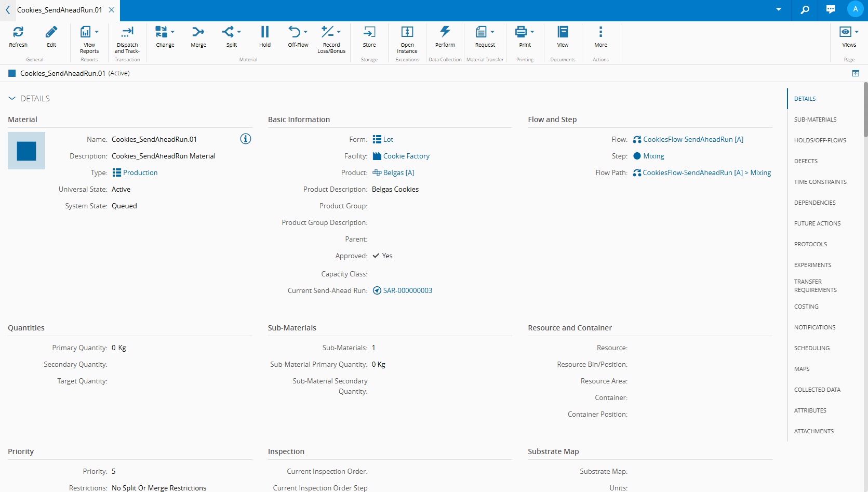868x492 pixels.
Task: Click the blue material image thumbnail
Action: (x=26, y=151)
